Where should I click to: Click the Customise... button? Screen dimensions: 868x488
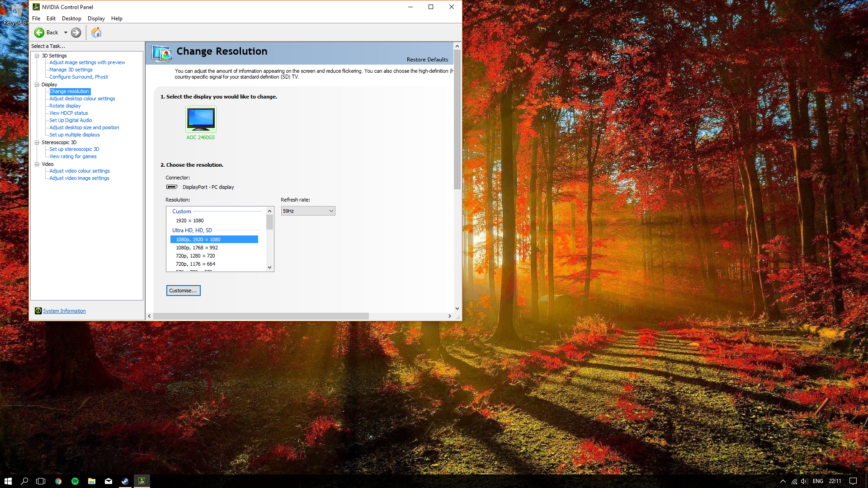tap(183, 291)
